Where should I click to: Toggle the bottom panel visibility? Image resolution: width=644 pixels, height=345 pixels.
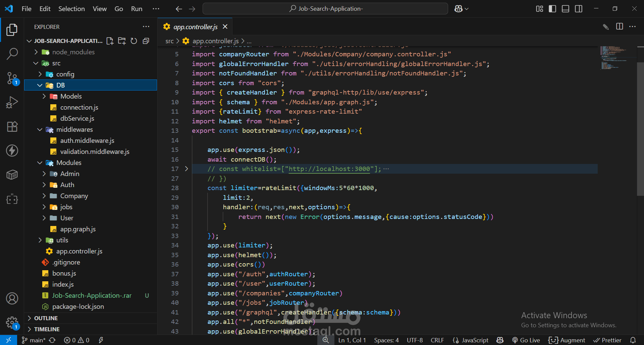[566, 9]
